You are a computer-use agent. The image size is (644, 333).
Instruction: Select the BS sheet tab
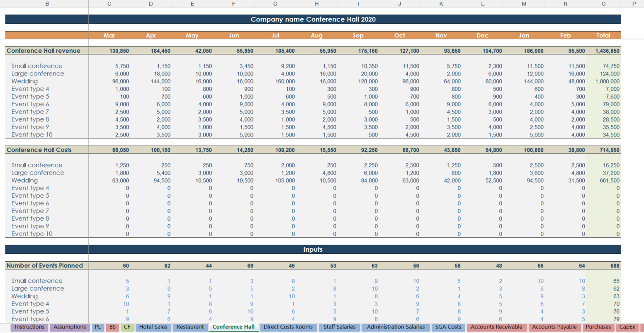pyautogui.click(x=112, y=327)
